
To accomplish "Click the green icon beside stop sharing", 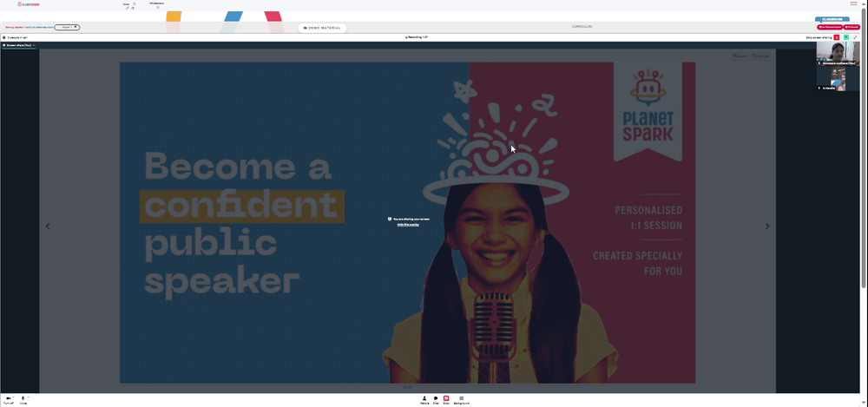I will pyautogui.click(x=845, y=37).
